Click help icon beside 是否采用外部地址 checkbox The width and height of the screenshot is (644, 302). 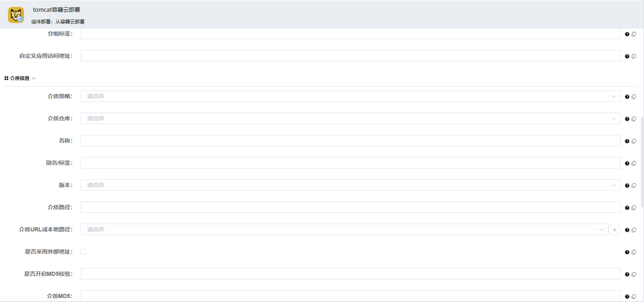click(627, 252)
